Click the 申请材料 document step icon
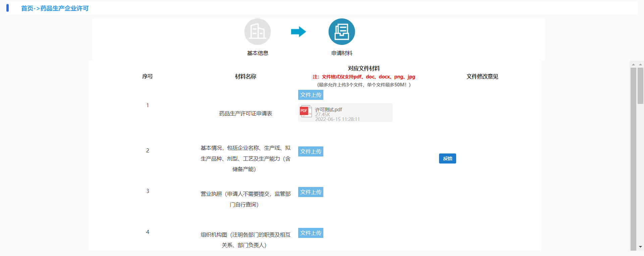Image resolution: width=644 pixels, height=256 pixels. 341,32
